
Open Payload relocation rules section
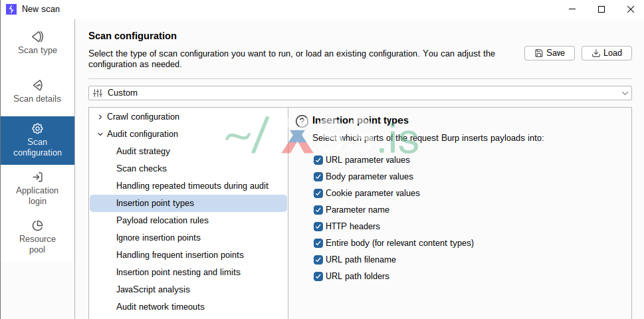click(162, 221)
